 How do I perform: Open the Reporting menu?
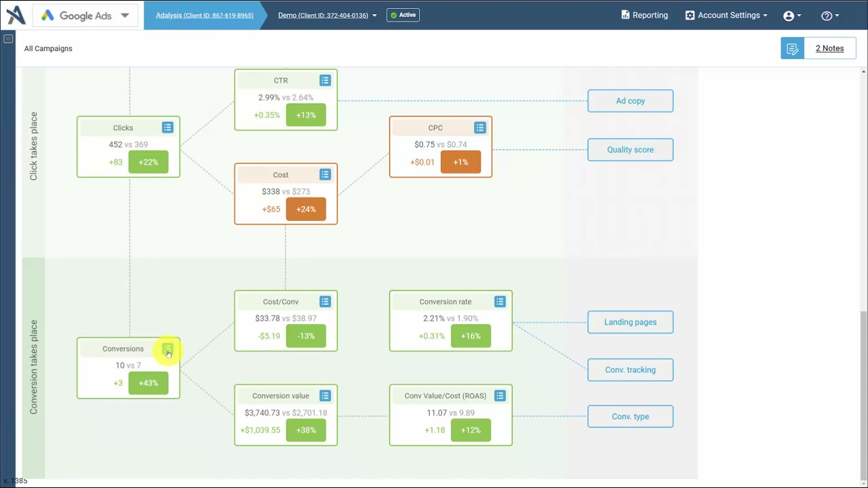(x=644, y=15)
